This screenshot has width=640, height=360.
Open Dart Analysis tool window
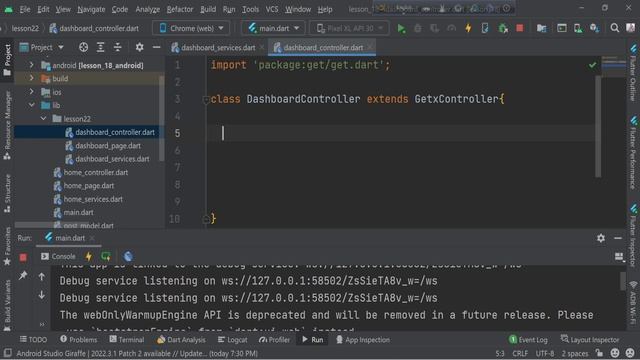181,340
